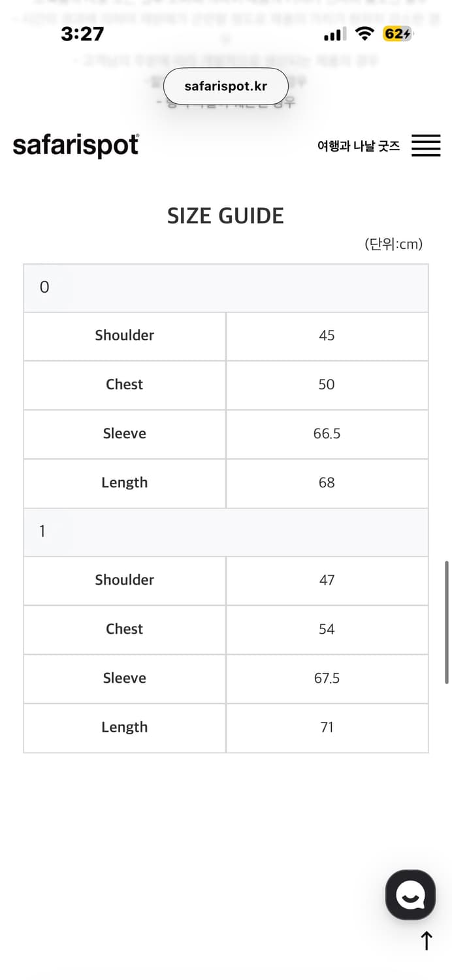
Task: Open the chat support widget
Action: click(x=410, y=894)
